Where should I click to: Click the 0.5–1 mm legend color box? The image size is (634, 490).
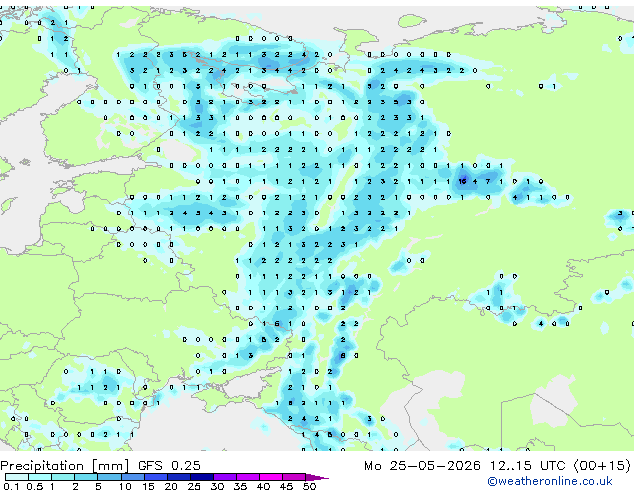(40, 477)
